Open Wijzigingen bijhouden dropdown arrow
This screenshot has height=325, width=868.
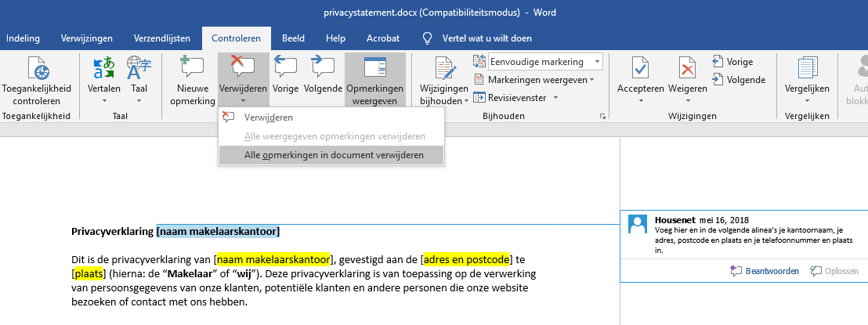point(466,101)
